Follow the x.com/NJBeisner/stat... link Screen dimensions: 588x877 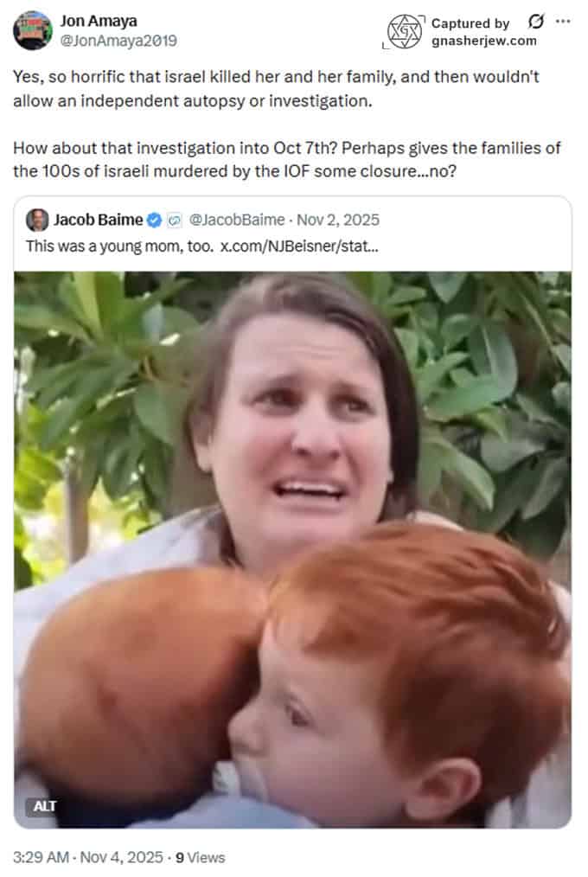[299, 246]
